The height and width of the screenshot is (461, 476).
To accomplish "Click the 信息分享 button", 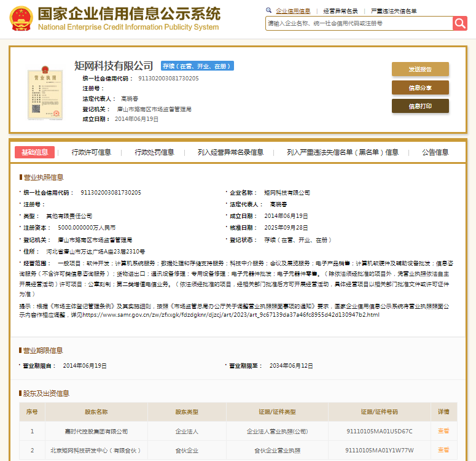I will (x=420, y=88).
